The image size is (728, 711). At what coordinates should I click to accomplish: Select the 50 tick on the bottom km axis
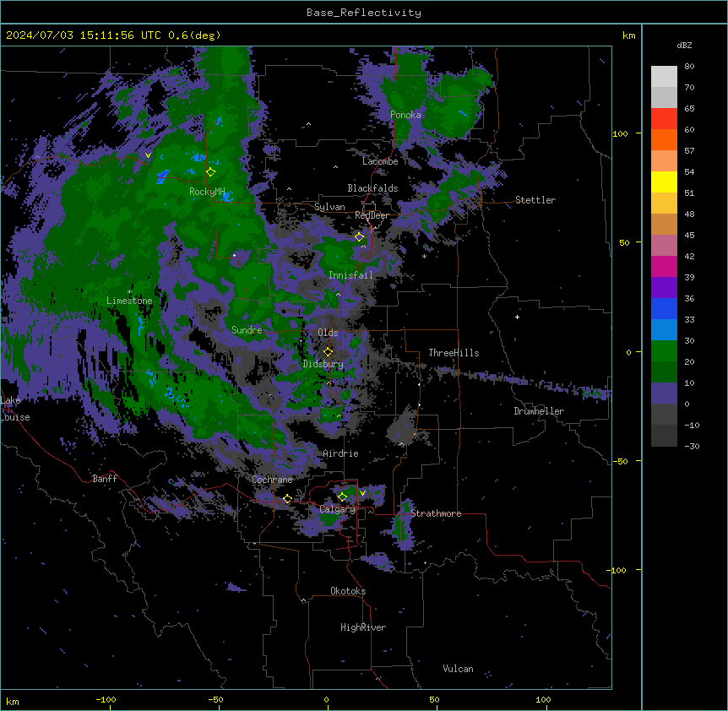(x=434, y=699)
